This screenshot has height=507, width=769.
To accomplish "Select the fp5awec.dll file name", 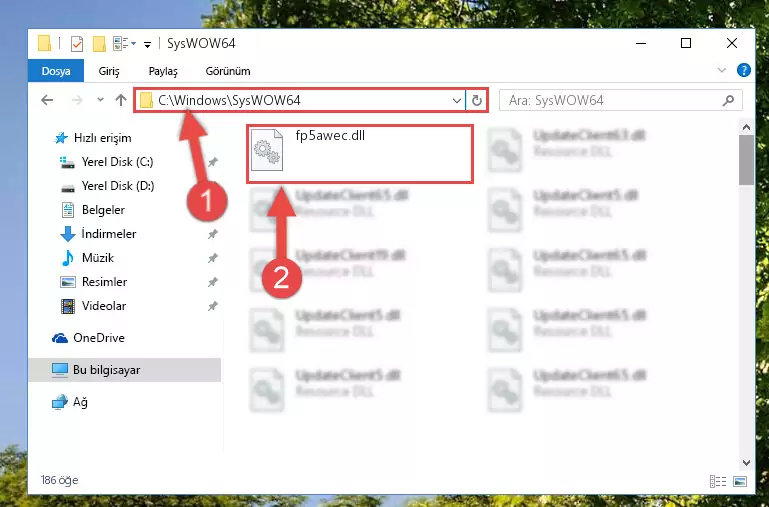I will tap(330, 136).
